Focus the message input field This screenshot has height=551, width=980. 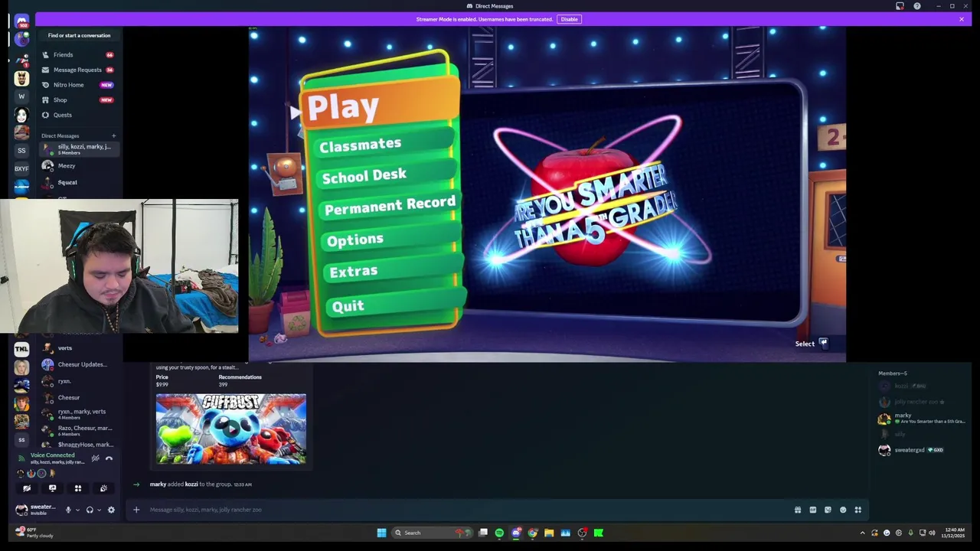[x=467, y=510]
